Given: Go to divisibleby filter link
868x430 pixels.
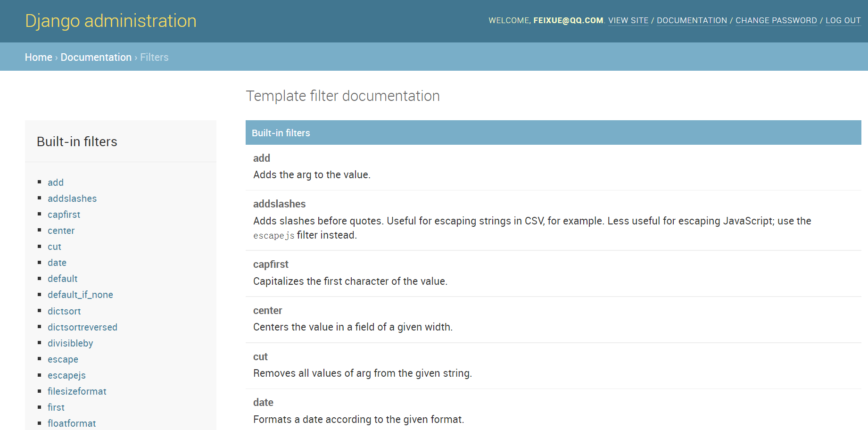Looking at the screenshot, I should click(70, 343).
